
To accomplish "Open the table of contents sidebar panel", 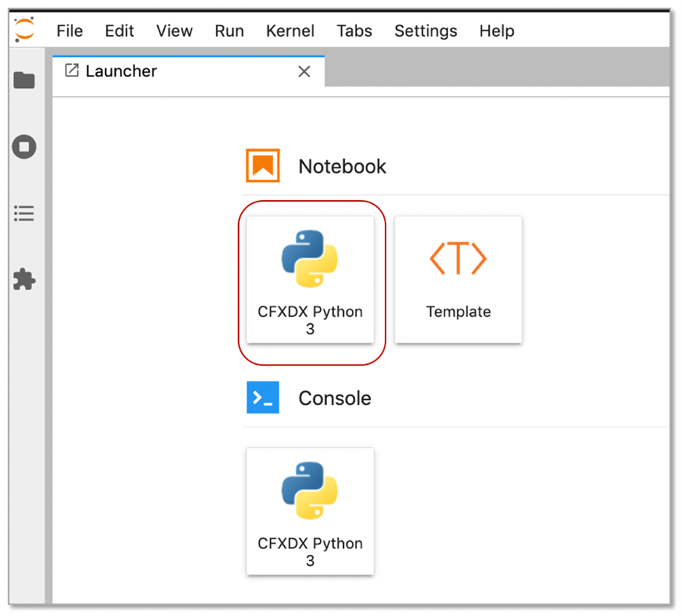I will pyautogui.click(x=24, y=213).
